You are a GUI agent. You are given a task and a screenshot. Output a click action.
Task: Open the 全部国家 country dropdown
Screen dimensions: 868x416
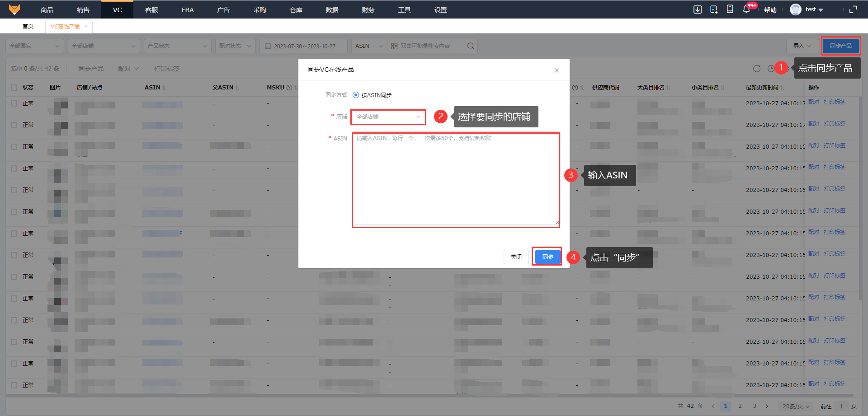[x=35, y=46]
